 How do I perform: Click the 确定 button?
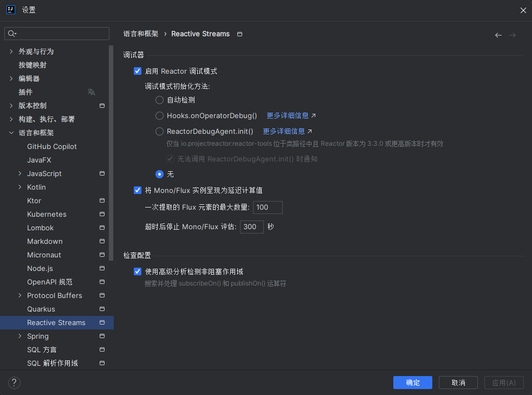tap(412, 383)
